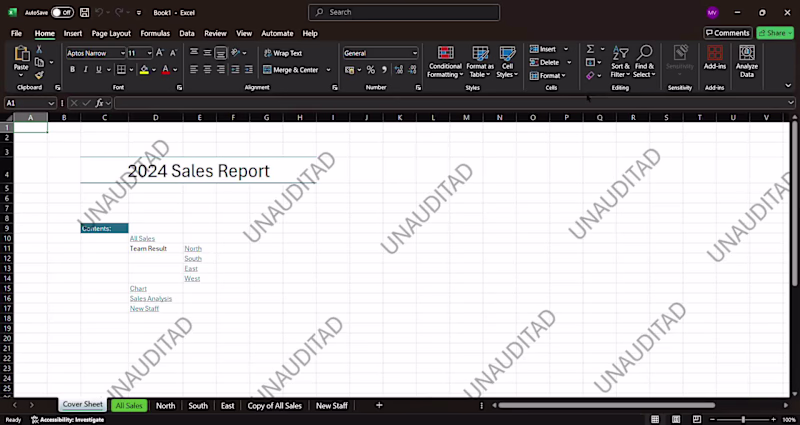Select the All Sales sheet tab
Screen dimensions: 800x425
129,406
